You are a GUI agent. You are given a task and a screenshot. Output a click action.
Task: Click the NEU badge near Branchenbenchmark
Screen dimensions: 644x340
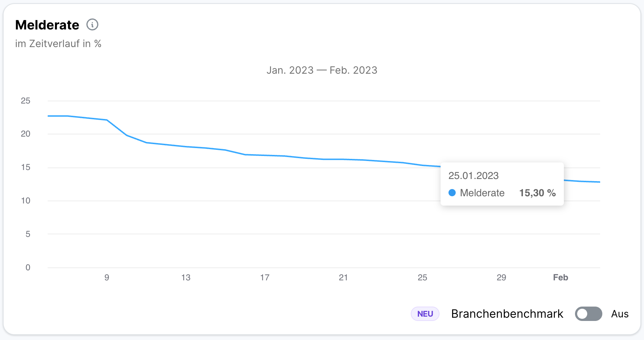[x=425, y=314]
